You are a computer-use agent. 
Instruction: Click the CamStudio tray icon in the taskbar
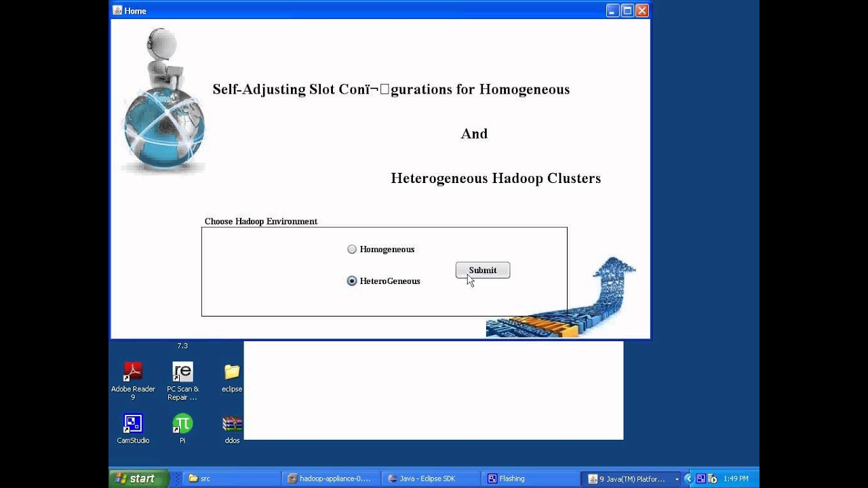point(701,479)
